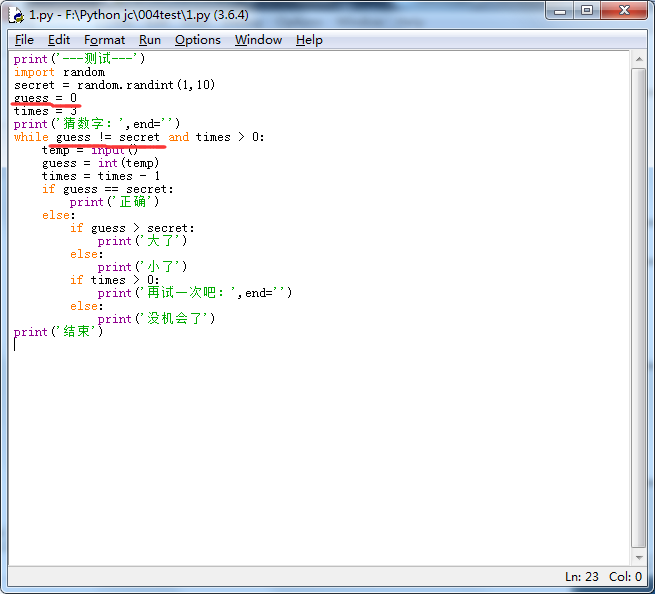Open the Run menu
This screenshot has height=594, width=655.
tap(150, 40)
